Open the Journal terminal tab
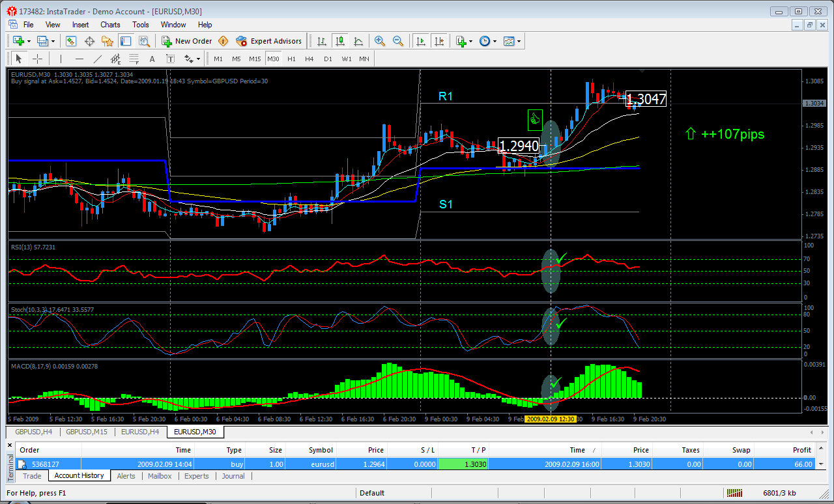Image resolution: width=834 pixels, height=504 pixels. click(x=233, y=476)
